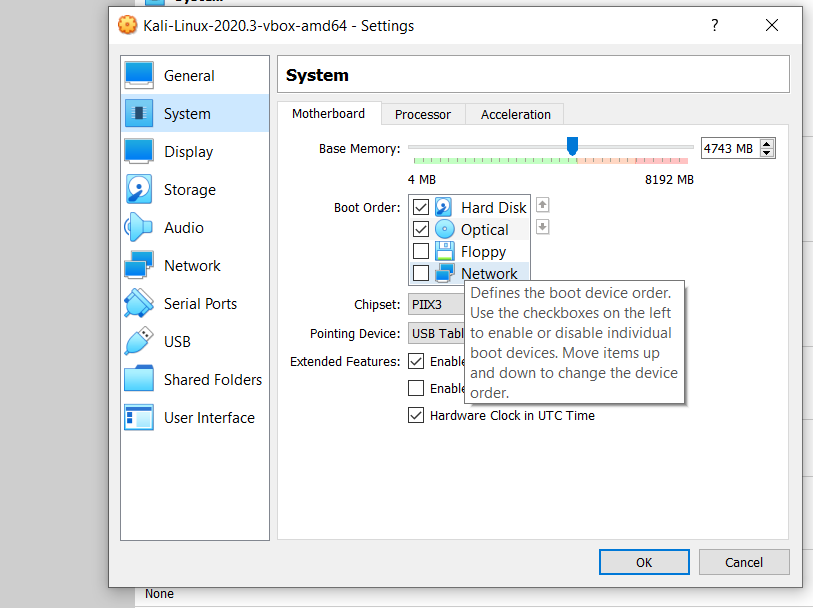Click the Base Memory slider handle

[x=572, y=146]
